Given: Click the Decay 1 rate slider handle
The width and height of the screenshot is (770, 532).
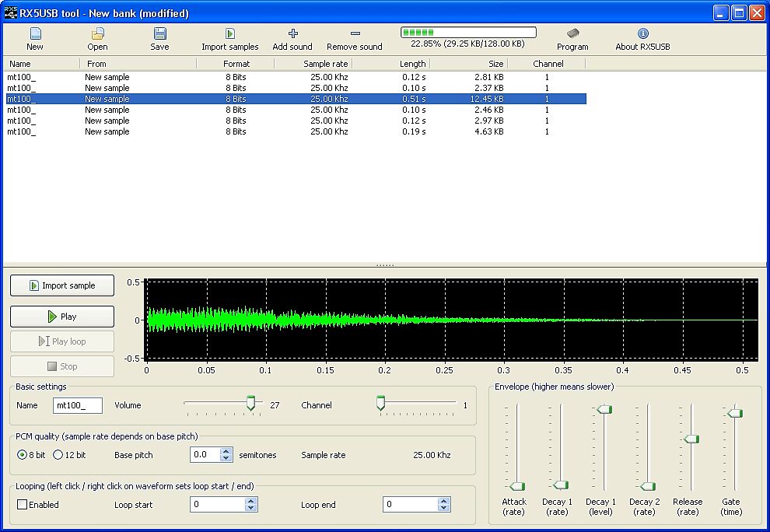Looking at the screenshot, I should (561, 485).
